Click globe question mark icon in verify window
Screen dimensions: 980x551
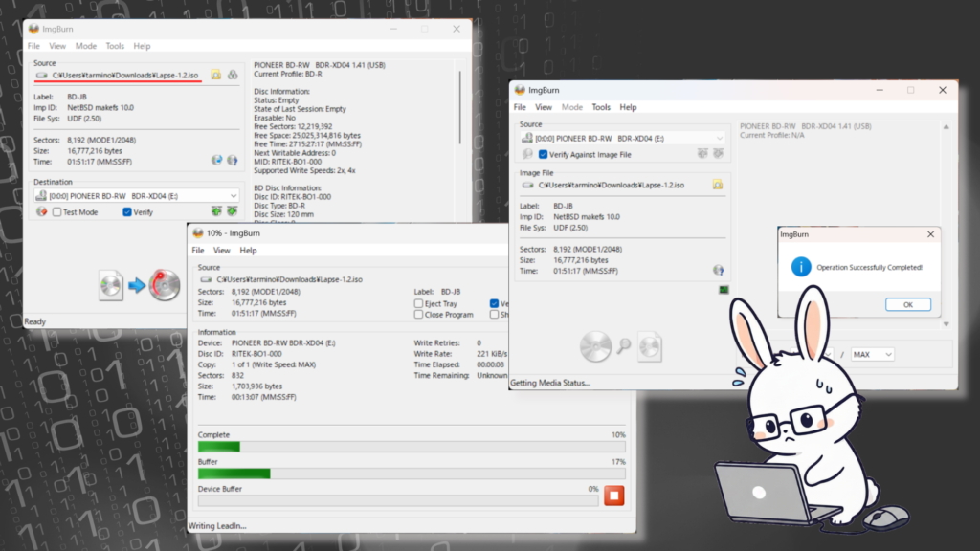coord(718,271)
